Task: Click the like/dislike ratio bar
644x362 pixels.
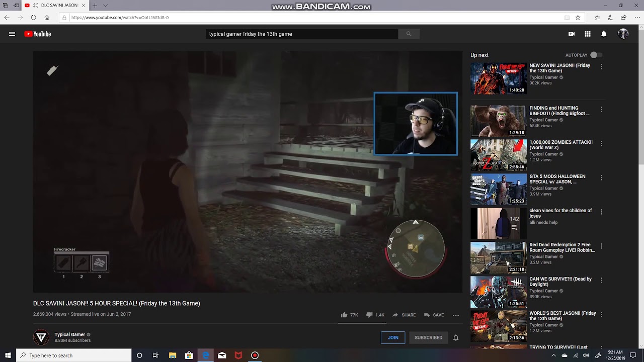Action: coord(362,323)
